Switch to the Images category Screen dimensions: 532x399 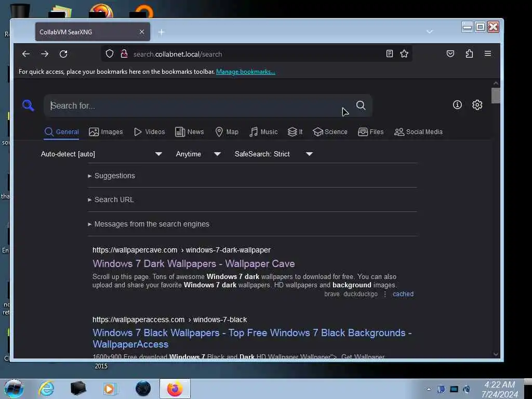point(106,132)
